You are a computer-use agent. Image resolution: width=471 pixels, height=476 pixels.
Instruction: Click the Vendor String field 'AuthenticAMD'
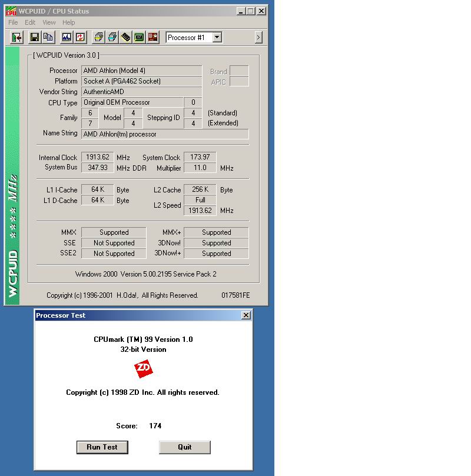click(141, 92)
